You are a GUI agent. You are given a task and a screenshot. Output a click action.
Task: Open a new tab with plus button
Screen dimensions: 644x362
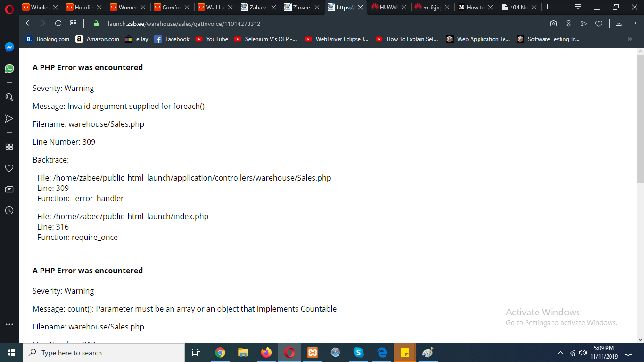point(547,7)
